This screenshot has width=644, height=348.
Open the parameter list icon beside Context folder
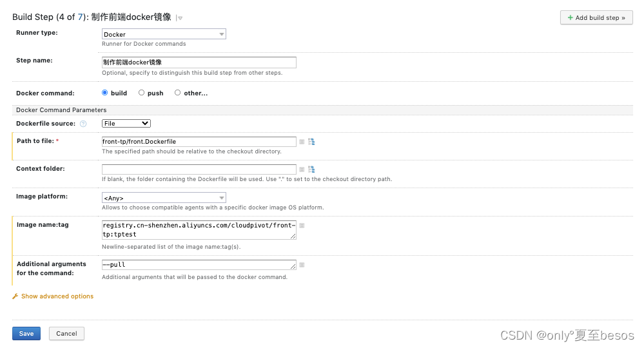point(302,169)
